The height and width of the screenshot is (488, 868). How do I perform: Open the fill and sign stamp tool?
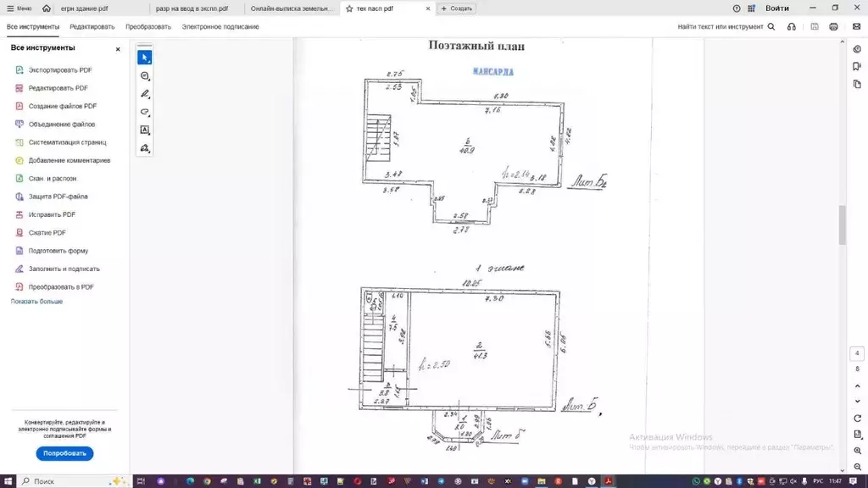coord(144,148)
